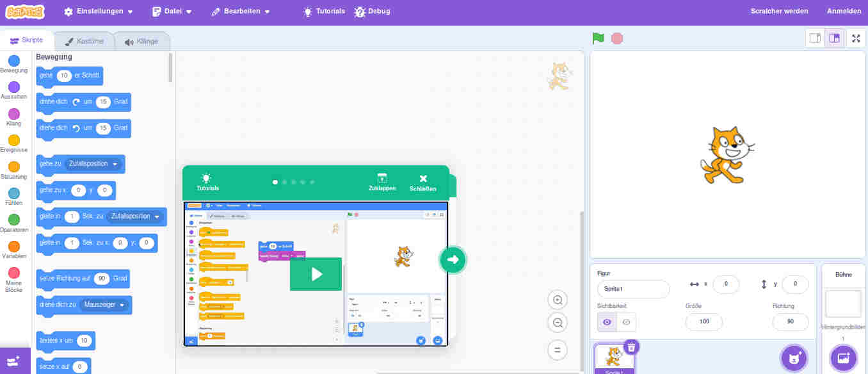
Task: Click the clockwise rotate arrow block
Action: click(x=83, y=102)
